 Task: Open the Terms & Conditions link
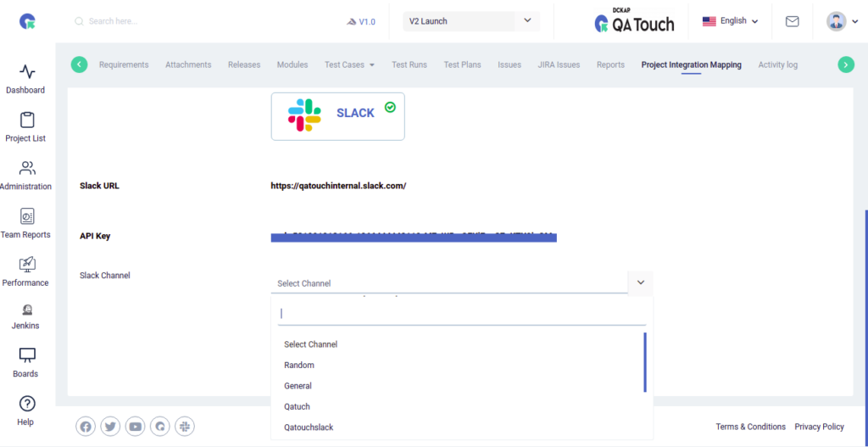point(750,427)
